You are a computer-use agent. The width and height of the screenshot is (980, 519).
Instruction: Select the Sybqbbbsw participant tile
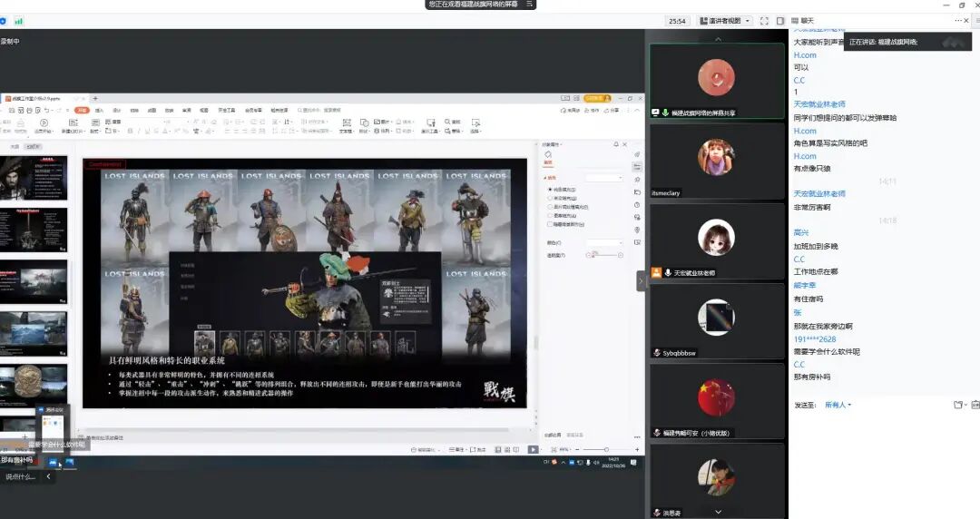(717, 321)
